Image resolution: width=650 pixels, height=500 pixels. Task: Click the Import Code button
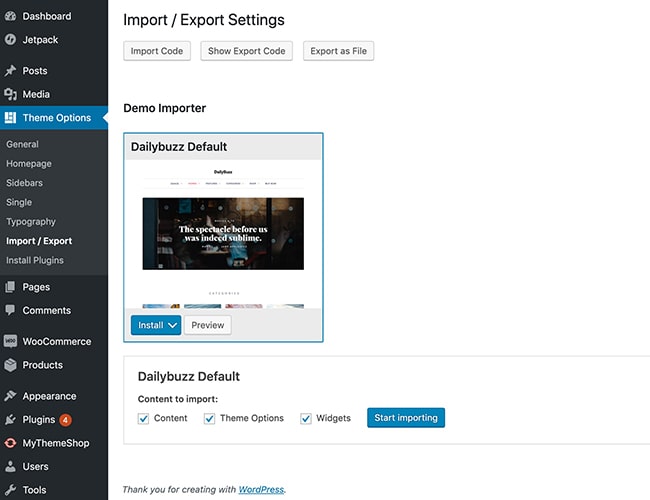point(157,51)
